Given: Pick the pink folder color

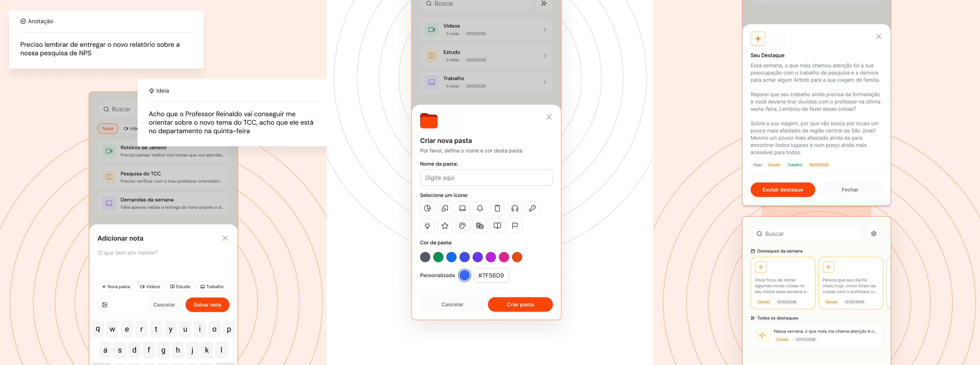Looking at the screenshot, I should [504, 257].
